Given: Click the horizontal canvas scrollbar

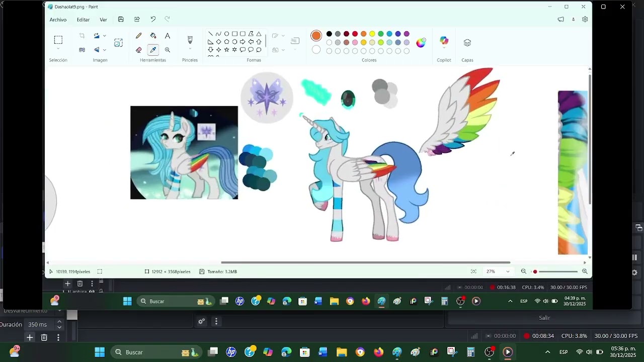Looking at the screenshot, I should point(366,262).
